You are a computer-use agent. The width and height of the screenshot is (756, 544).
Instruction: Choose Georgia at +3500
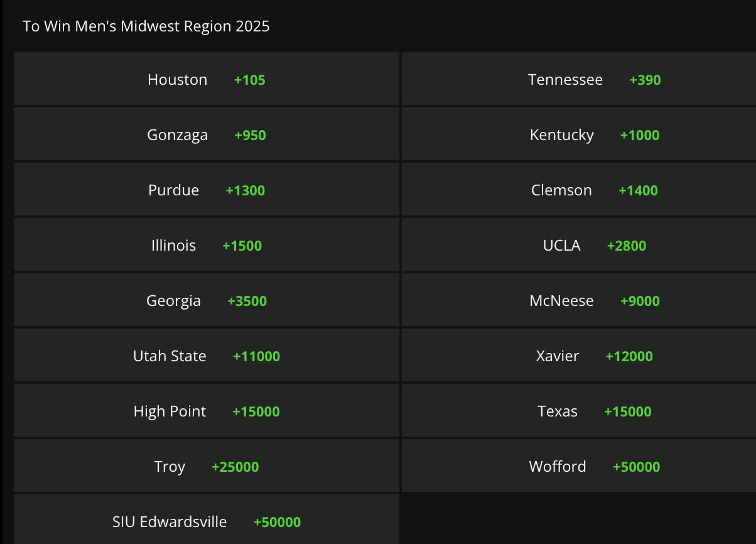pos(207,301)
